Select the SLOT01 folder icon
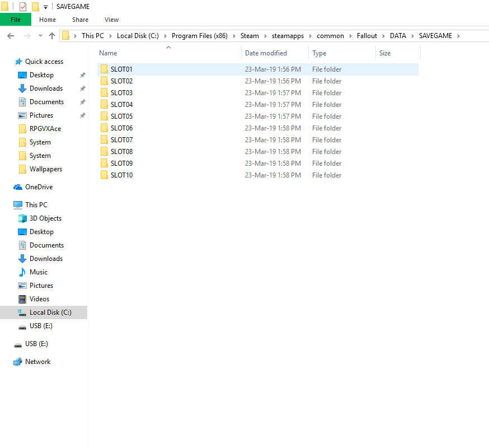The height and width of the screenshot is (448, 489). [x=104, y=69]
